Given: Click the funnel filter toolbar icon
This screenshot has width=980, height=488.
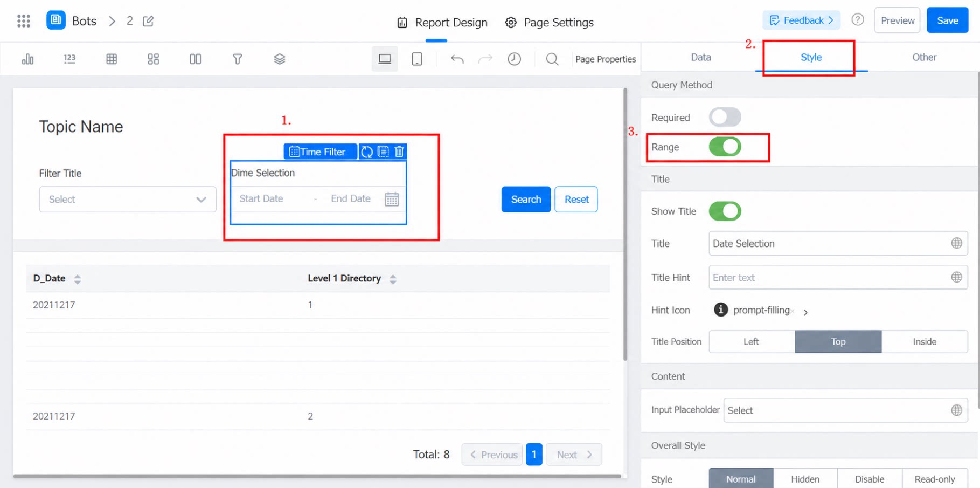Looking at the screenshot, I should click(237, 59).
